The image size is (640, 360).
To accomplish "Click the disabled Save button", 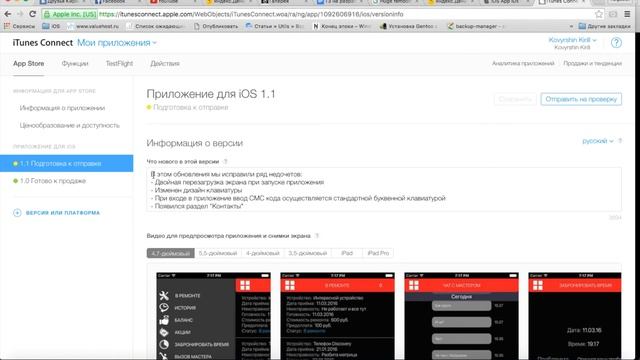I will pyautogui.click(x=515, y=99).
